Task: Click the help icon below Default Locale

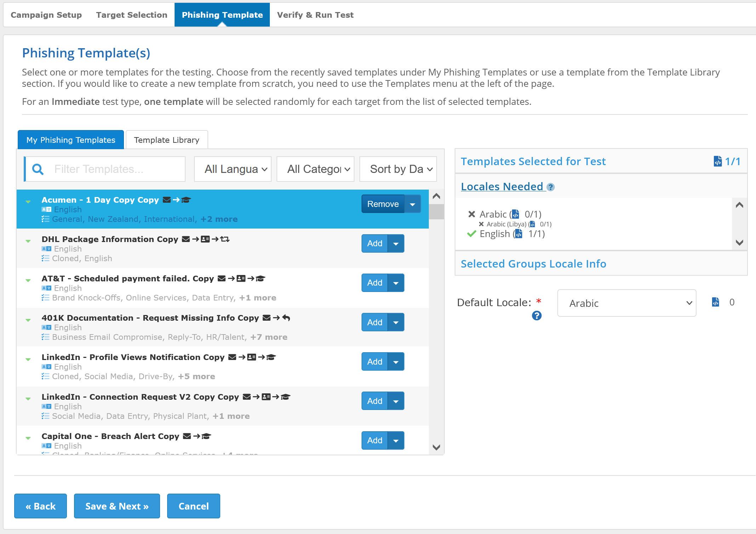Action: (x=537, y=316)
